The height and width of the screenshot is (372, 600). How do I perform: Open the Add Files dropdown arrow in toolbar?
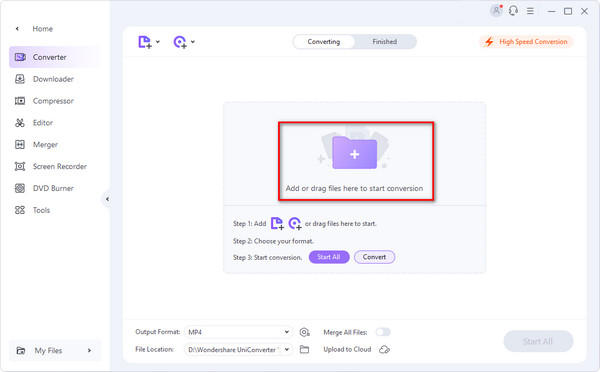tap(158, 42)
